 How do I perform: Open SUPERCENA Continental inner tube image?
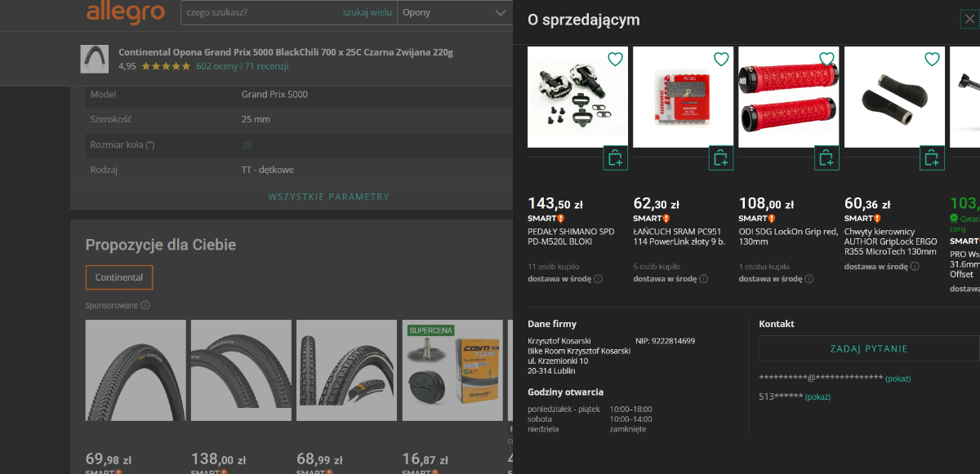click(x=452, y=370)
